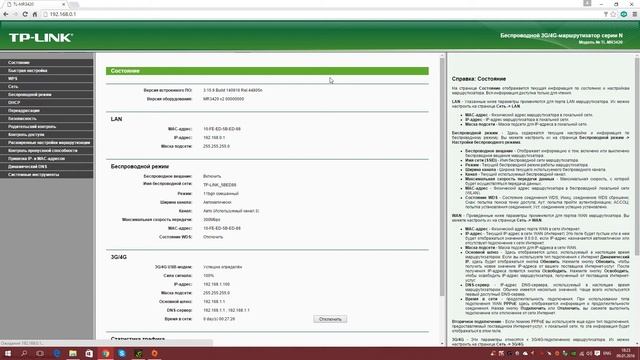Open Расширенные настройки маршрутизации menu item
This screenshot has width=640, height=360.
[x=47, y=142]
